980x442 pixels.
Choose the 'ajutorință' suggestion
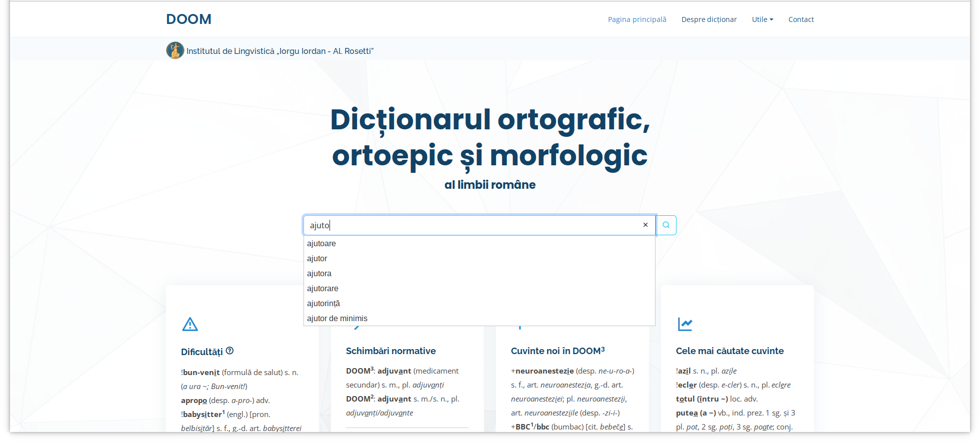pos(323,304)
